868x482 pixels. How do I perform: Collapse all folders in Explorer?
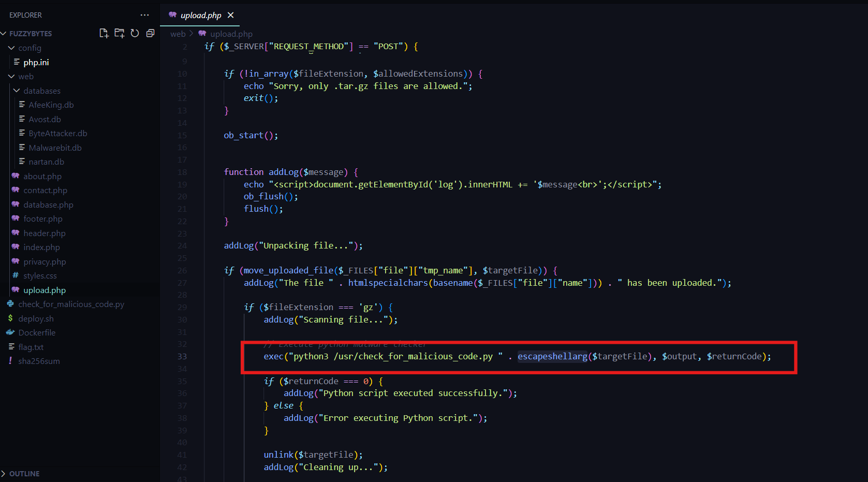(x=150, y=33)
